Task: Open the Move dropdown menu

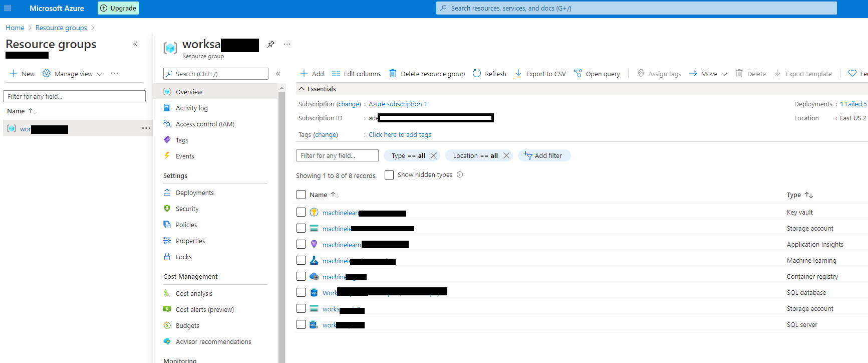Action: pos(708,74)
